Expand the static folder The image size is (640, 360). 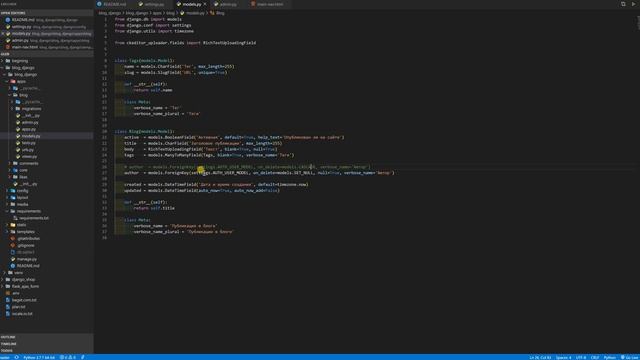click(x=47, y=225)
